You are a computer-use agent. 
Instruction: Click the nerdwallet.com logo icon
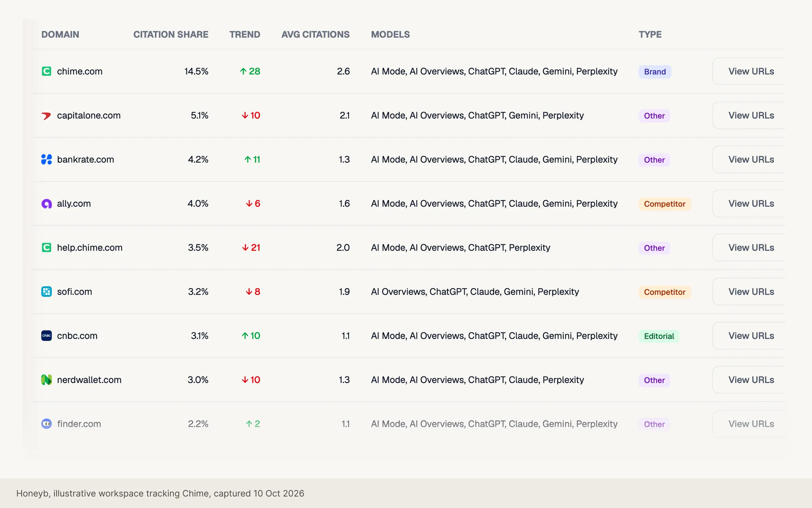point(46,380)
